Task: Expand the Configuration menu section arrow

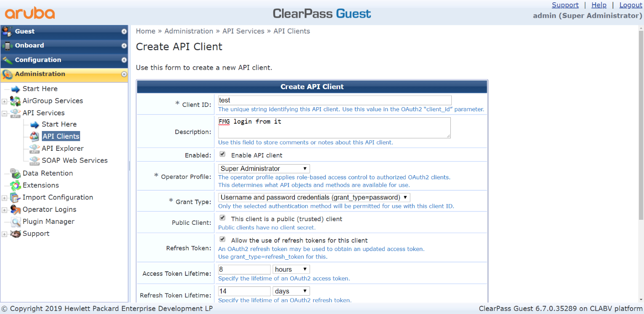Action: [x=124, y=60]
